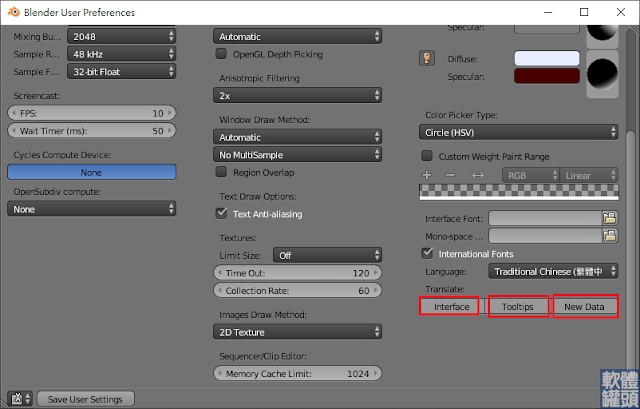The image size is (640, 409).
Task: Click the light direction sphere preview
Action: click(602, 74)
